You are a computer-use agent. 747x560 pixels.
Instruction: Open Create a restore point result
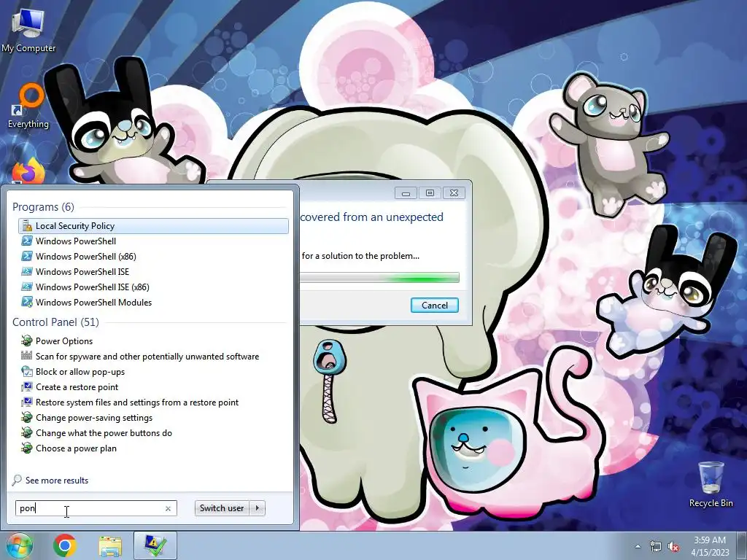[x=153, y=386]
